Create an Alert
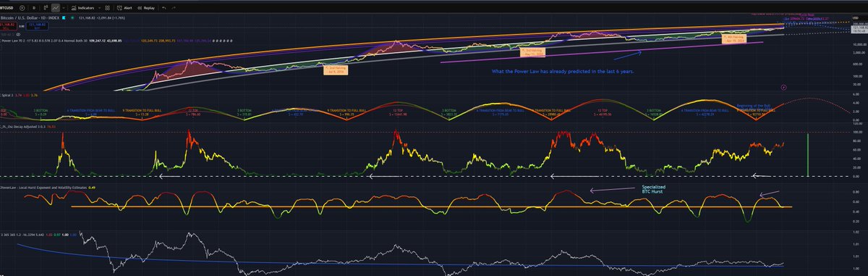Viewport: 868px width, 276px height. (x=124, y=8)
